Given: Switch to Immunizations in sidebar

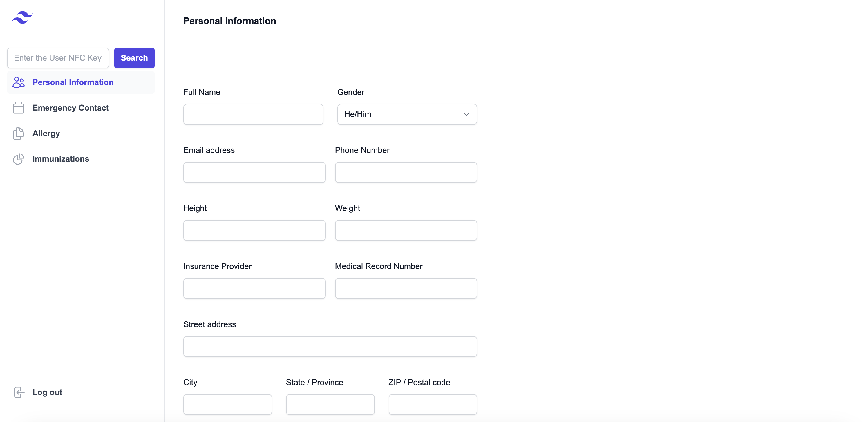Looking at the screenshot, I should pyautogui.click(x=61, y=159).
